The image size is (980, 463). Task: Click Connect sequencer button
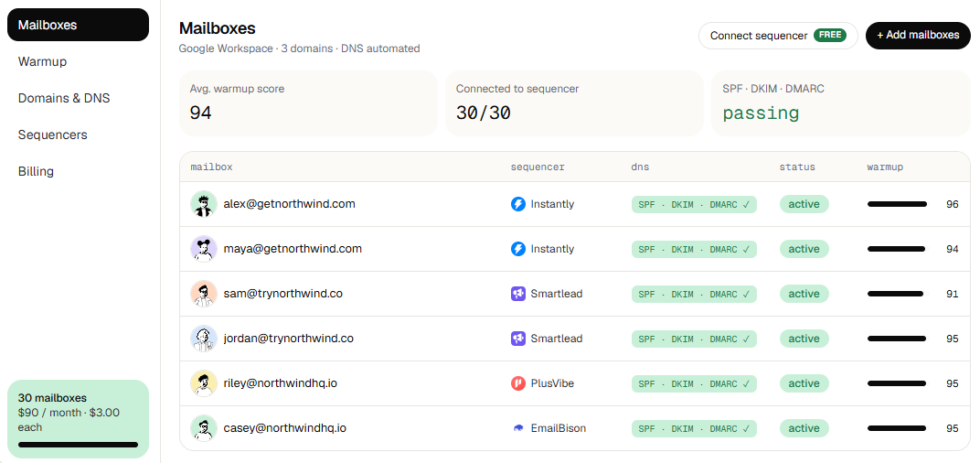coord(778,36)
